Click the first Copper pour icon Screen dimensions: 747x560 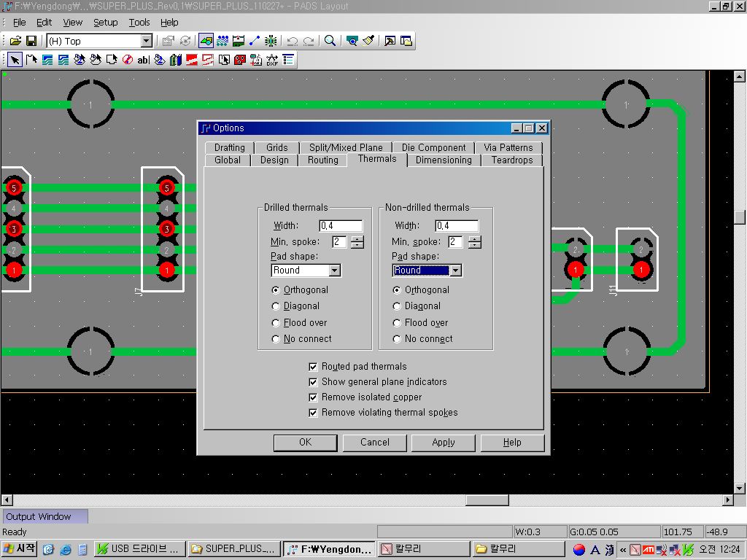point(47,60)
